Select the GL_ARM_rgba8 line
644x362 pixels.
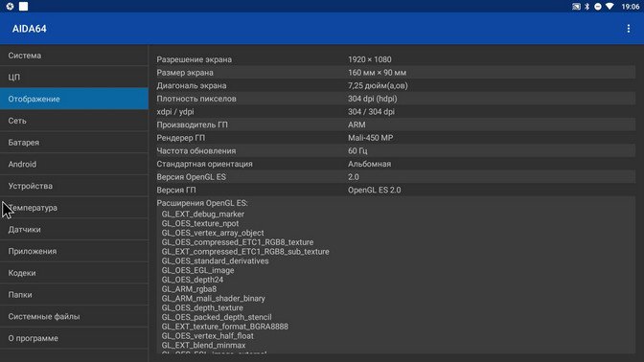click(189, 289)
